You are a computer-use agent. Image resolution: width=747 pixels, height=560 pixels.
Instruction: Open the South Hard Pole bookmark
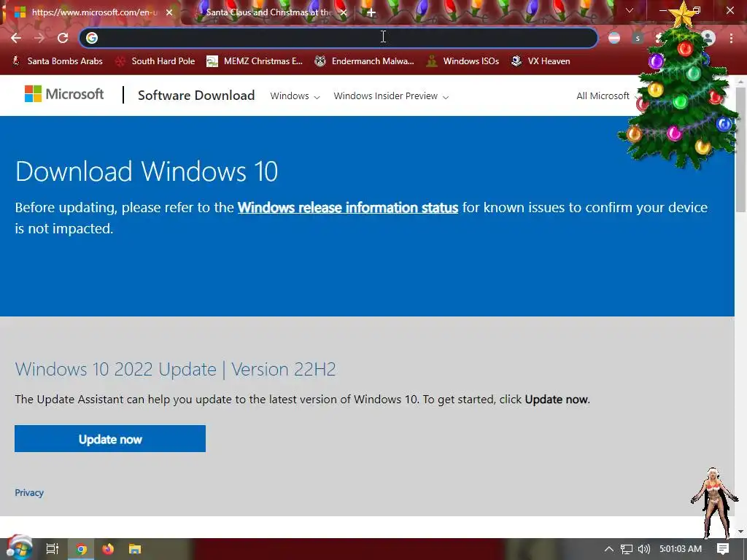(156, 61)
